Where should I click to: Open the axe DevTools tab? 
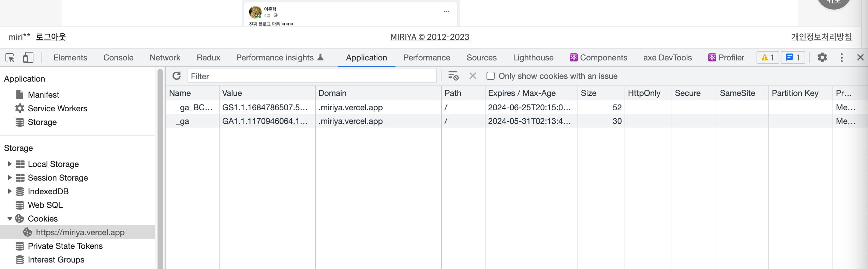click(x=668, y=57)
